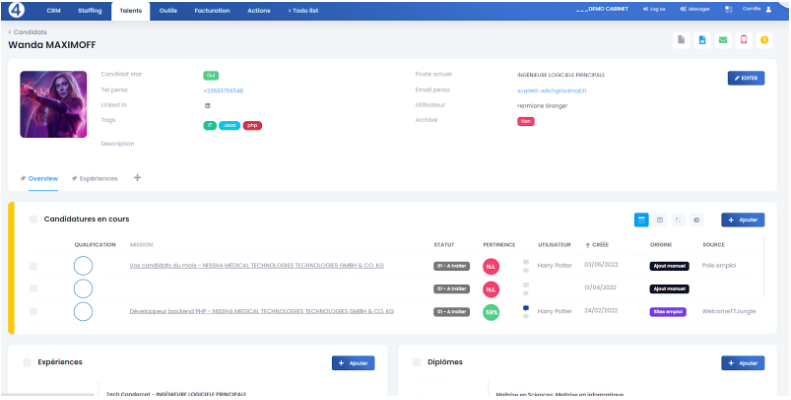Click the Wanda Maximoff profile photo

coord(53,104)
